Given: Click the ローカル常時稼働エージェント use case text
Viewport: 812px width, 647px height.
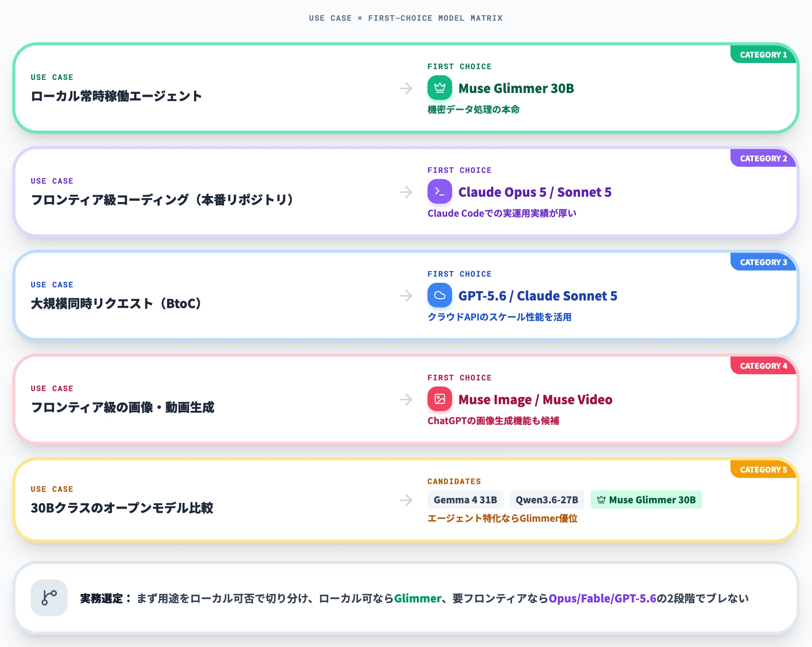Looking at the screenshot, I should [x=116, y=96].
